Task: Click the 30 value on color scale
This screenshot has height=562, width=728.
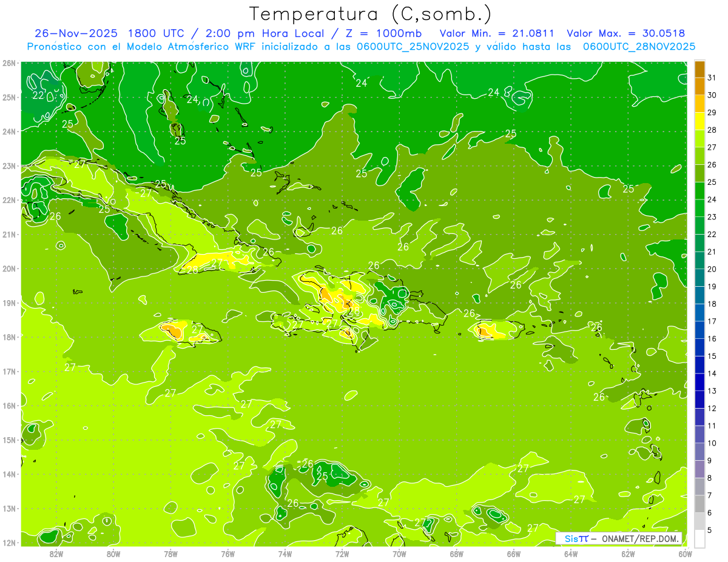Action: point(712,95)
